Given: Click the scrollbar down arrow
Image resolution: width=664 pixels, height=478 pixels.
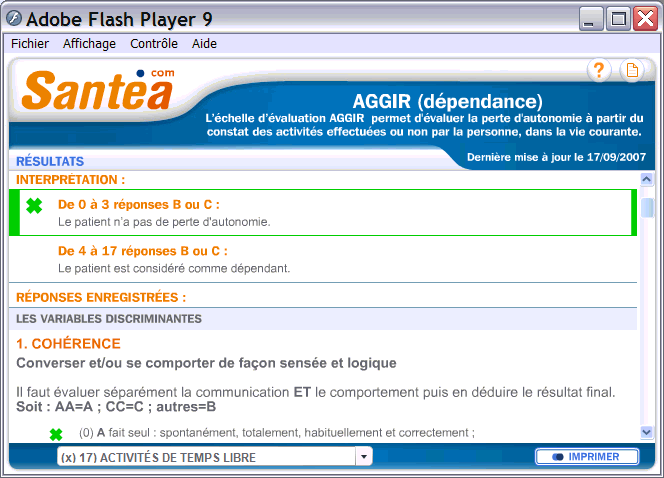Looking at the screenshot, I should 646,432.
